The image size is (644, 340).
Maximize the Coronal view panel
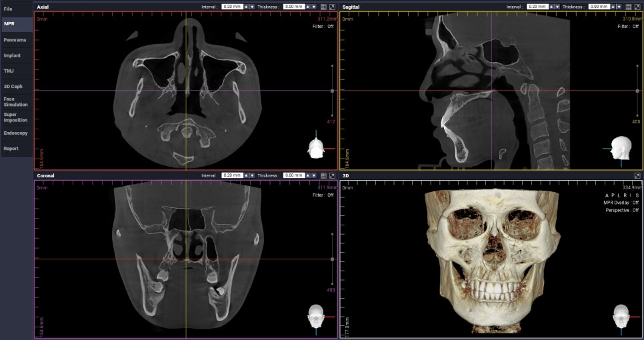pos(332,175)
